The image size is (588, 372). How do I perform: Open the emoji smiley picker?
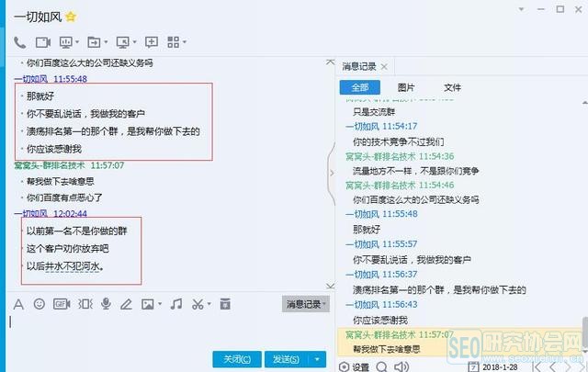coord(39,304)
